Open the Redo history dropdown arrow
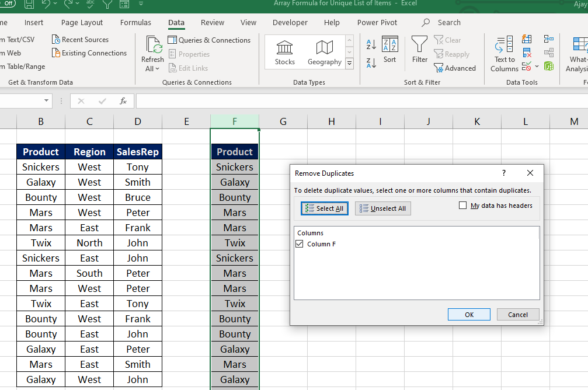 (78, 4)
